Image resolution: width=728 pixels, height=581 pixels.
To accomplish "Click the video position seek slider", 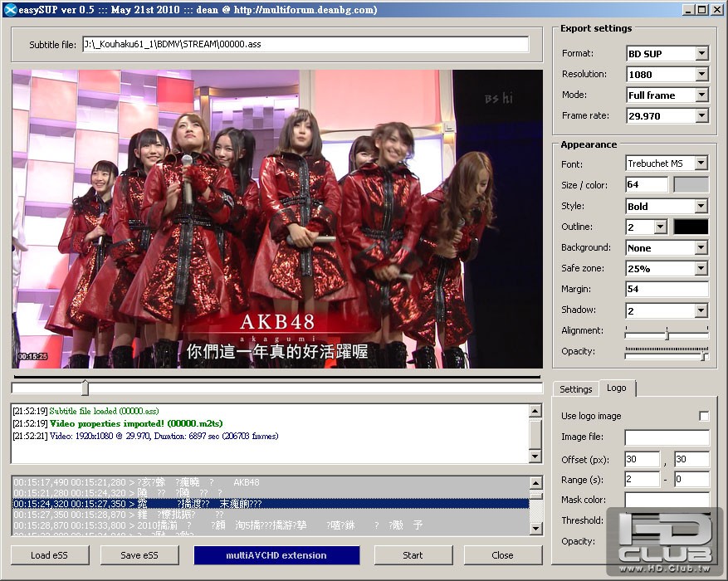I will pos(85,388).
